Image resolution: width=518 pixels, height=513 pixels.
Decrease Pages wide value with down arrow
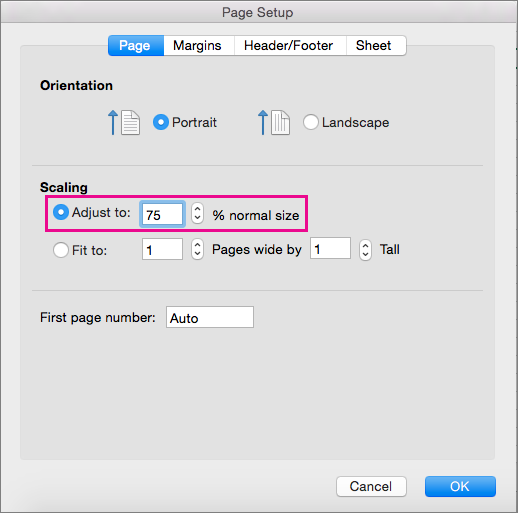pos(197,254)
